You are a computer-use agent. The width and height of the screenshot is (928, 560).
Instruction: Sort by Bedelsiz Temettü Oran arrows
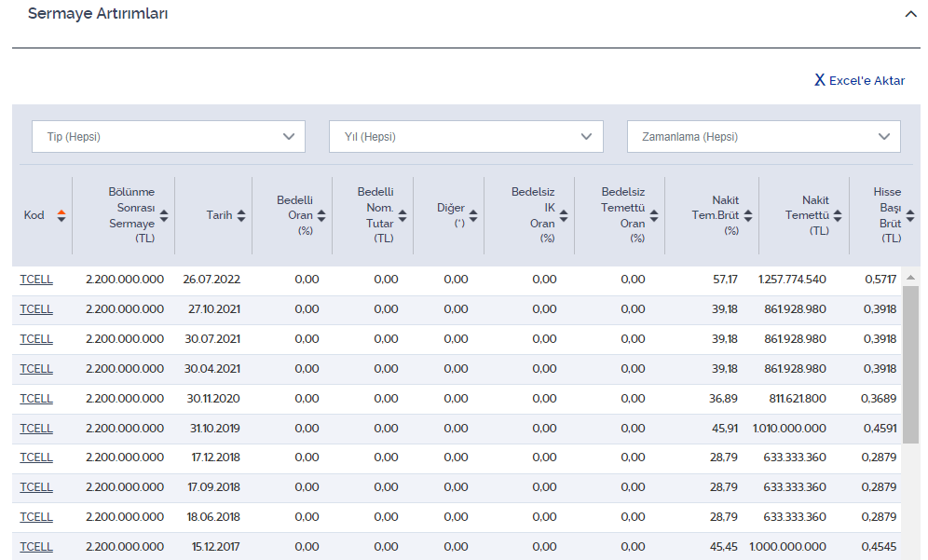[x=654, y=215]
